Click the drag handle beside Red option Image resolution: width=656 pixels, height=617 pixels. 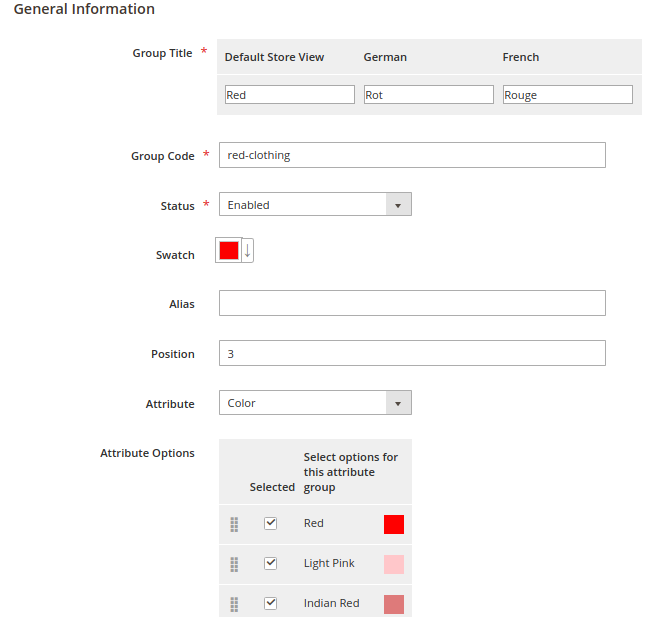click(x=234, y=524)
